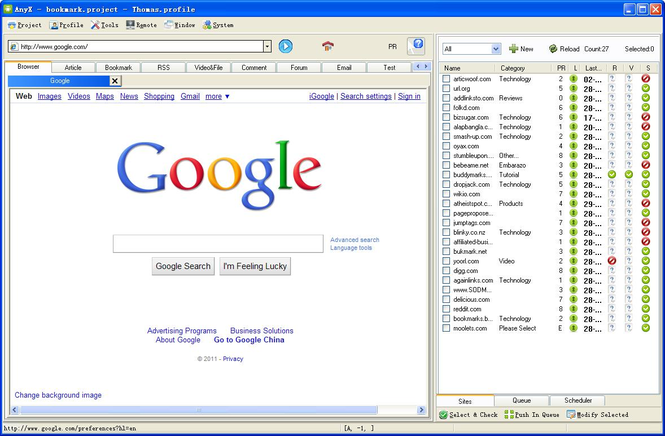Screen dimensions: 665x436
Task: Expand the URL address bar dropdown
Action: click(x=267, y=46)
